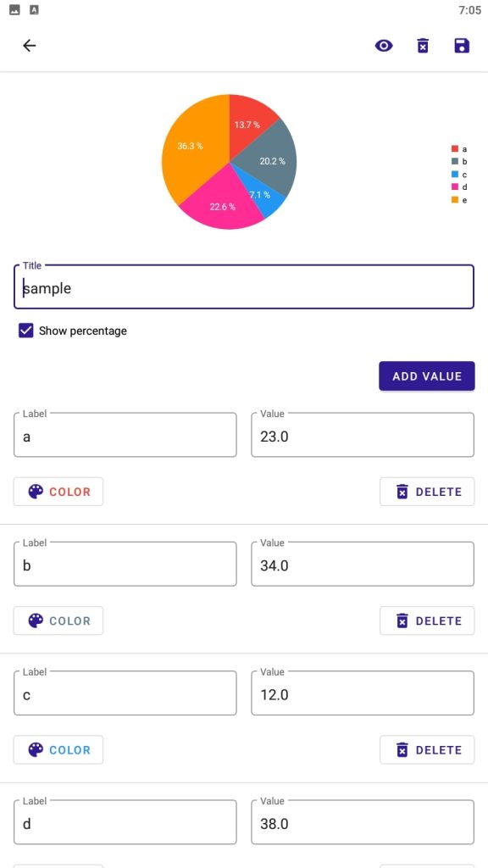Click the Value field showing 34.0
This screenshot has height=868, width=488.
(x=363, y=564)
